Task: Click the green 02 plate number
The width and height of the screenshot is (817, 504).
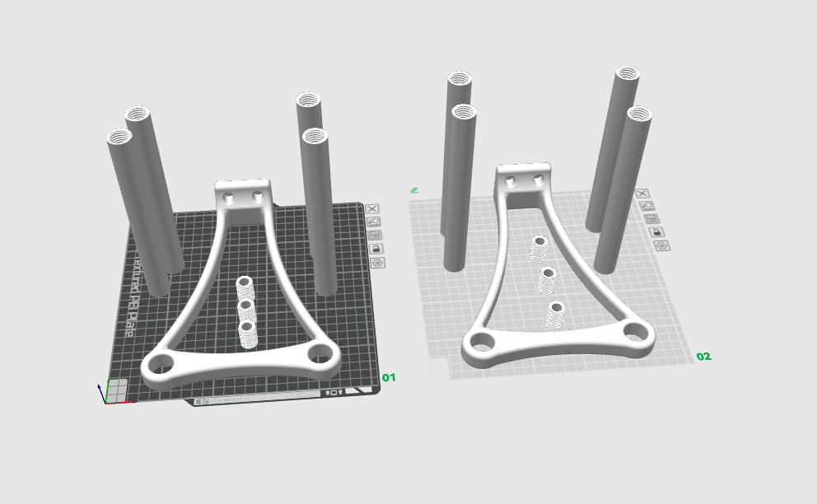Action: (704, 357)
